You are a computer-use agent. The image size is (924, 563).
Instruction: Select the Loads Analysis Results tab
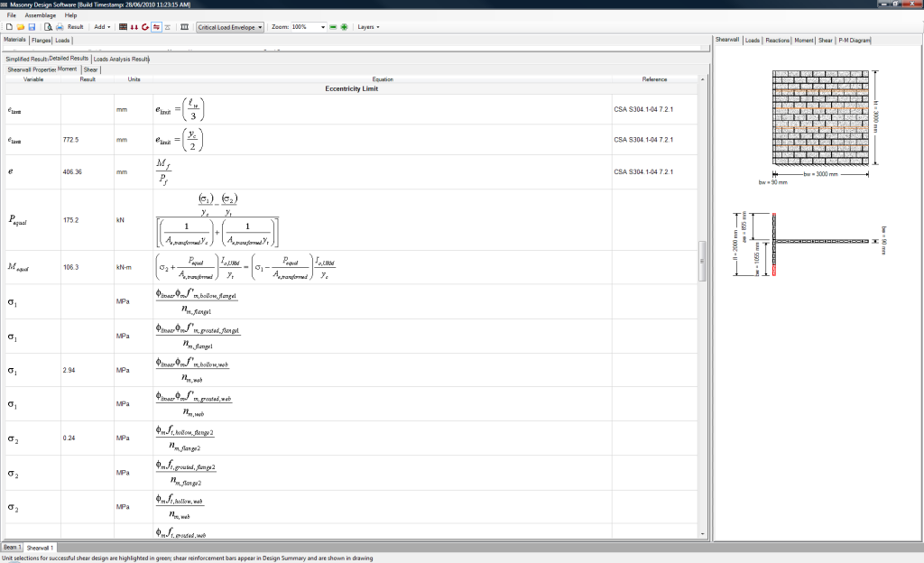pyautogui.click(x=121, y=59)
